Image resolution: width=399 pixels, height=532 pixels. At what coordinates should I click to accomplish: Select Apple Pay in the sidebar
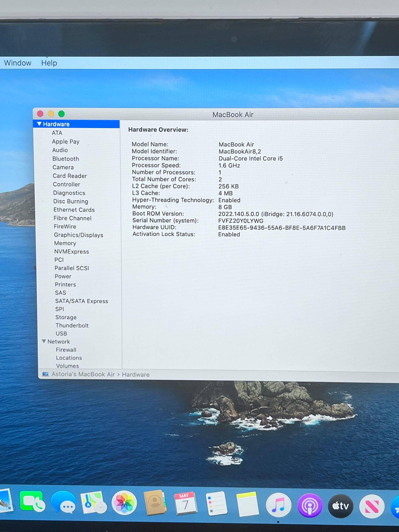66,142
